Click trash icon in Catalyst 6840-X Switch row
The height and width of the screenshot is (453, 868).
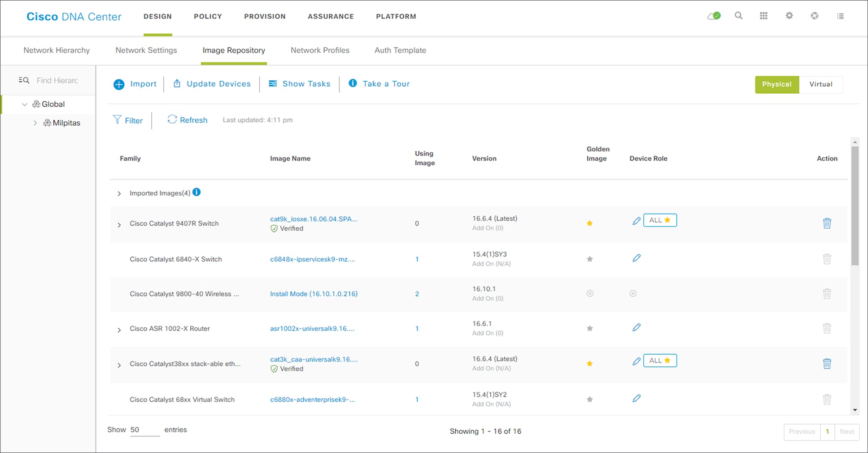click(827, 259)
